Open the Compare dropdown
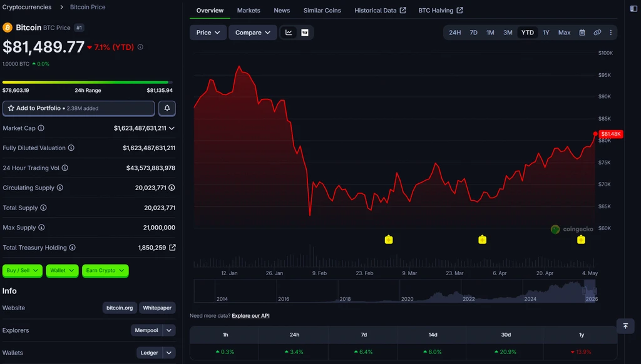The image size is (641, 364). coord(253,33)
